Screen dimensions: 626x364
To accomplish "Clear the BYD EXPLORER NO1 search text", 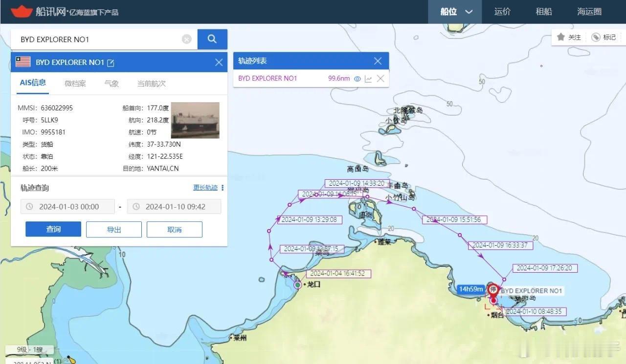I will click(187, 39).
